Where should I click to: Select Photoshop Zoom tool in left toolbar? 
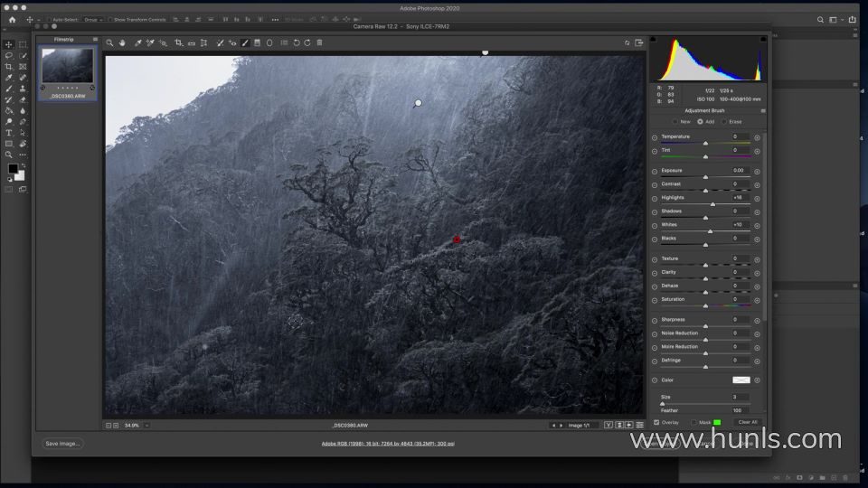(9, 155)
